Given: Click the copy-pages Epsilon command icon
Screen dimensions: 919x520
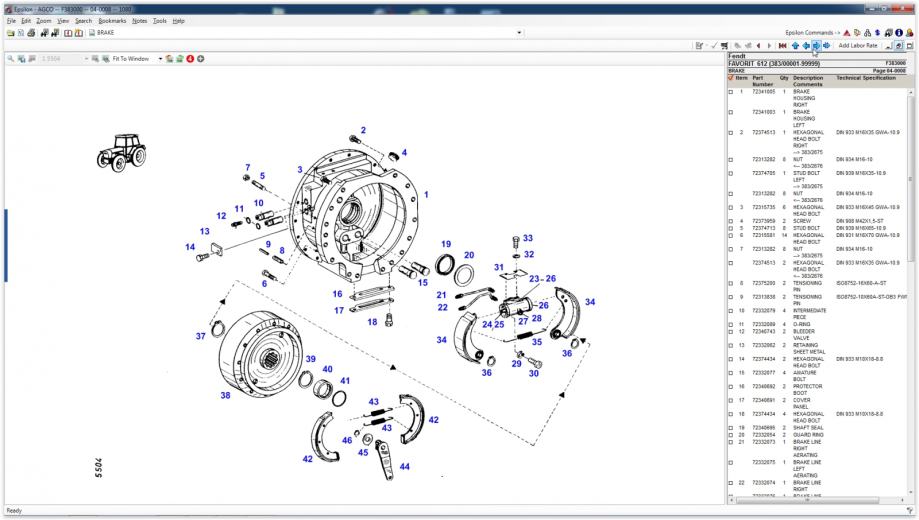Looking at the screenshot, I should point(857,33).
